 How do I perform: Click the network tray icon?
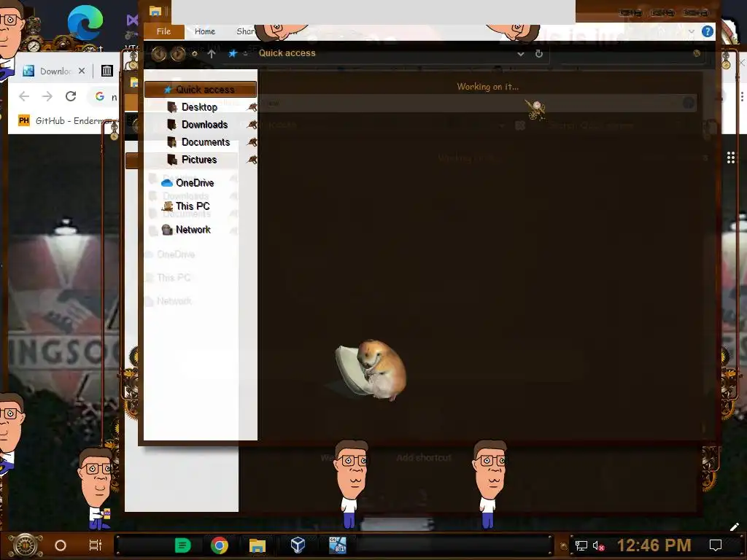point(581,545)
